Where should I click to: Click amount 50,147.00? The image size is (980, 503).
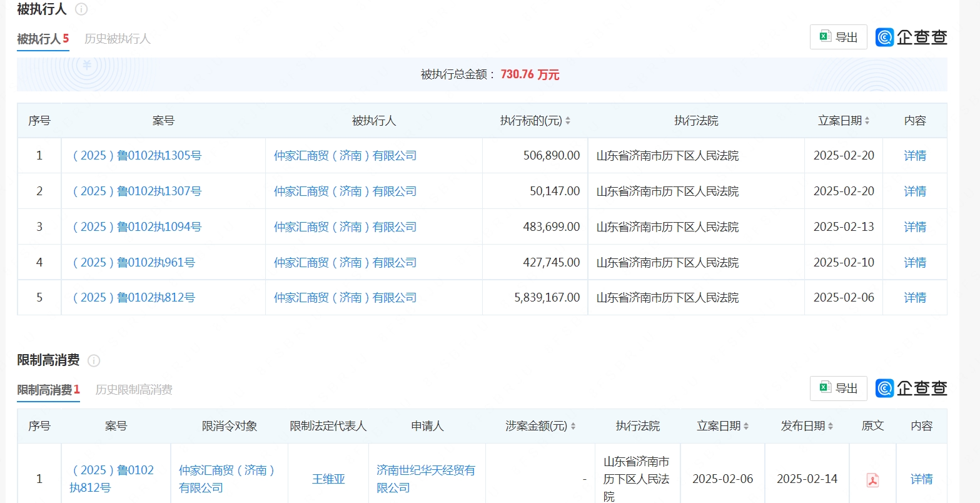(x=555, y=191)
